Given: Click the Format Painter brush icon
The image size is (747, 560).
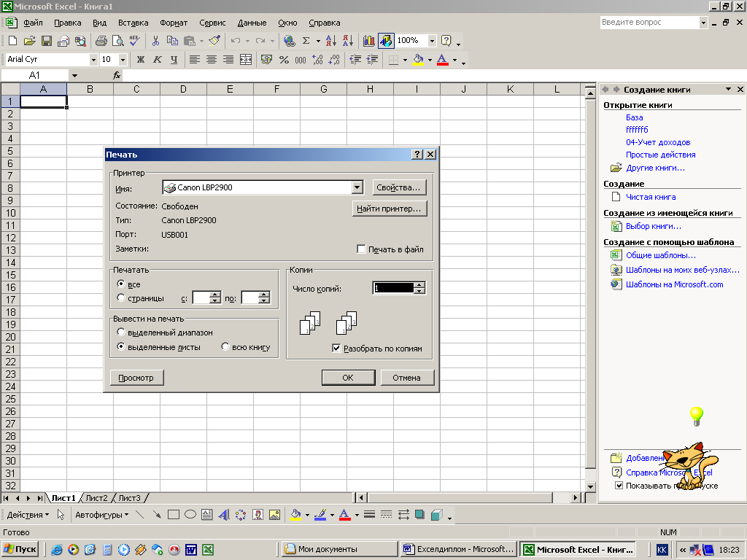Looking at the screenshot, I should [x=214, y=41].
